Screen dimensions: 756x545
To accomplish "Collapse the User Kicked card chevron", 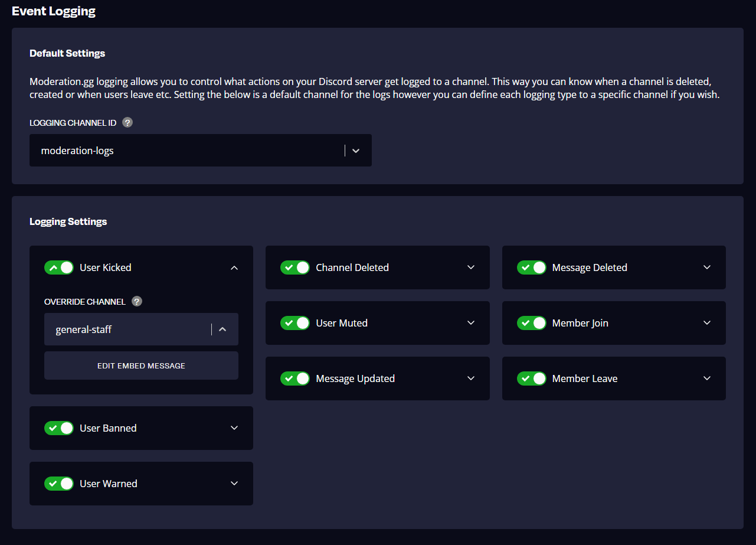I will pos(234,267).
